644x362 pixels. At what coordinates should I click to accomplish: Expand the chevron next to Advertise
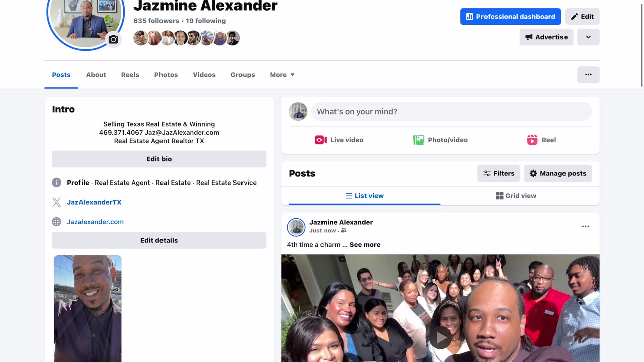pos(588,37)
